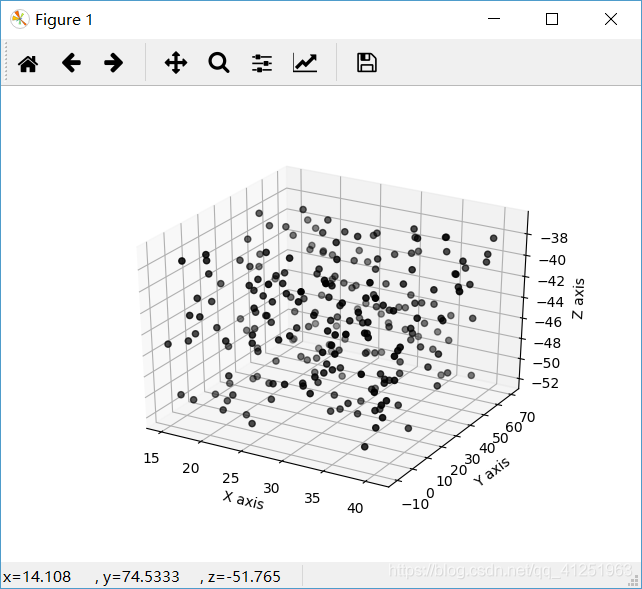The width and height of the screenshot is (642, 589).
Task: Click the X tick label 25
Action: (231, 478)
